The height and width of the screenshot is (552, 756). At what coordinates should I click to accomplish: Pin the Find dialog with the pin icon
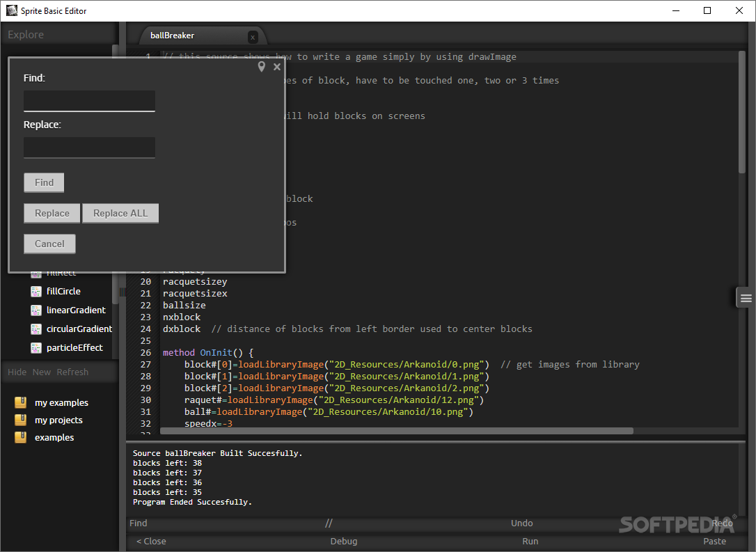[x=261, y=67]
